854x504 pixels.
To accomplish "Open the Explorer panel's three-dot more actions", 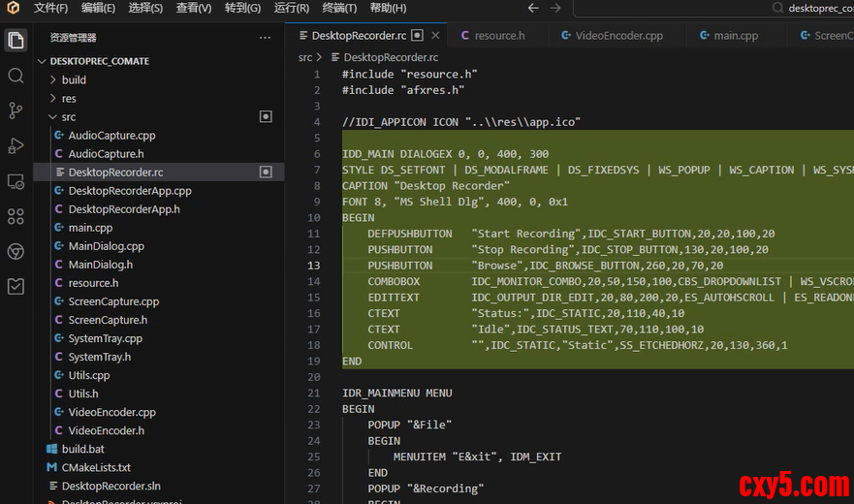I will [265, 38].
